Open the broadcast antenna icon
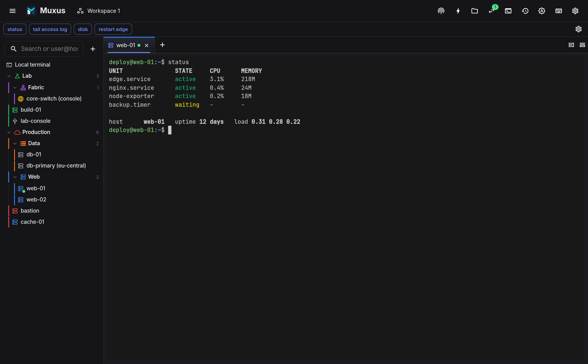The width and height of the screenshot is (588, 364). pos(441,11)
